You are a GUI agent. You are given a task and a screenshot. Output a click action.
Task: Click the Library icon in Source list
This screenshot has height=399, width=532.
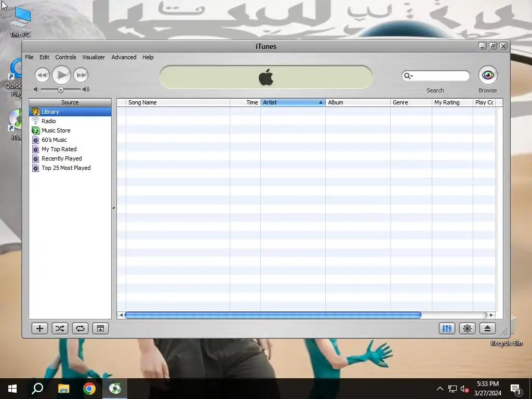tap(36, 112)
